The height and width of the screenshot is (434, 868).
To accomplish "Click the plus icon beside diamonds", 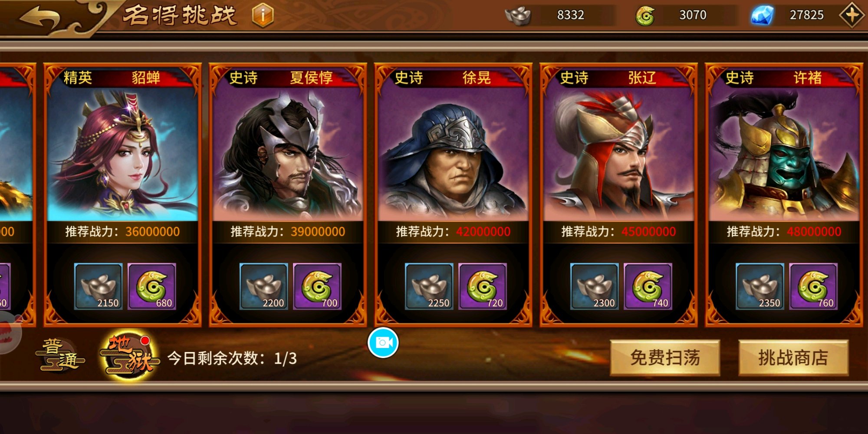I will click(852, 15).
